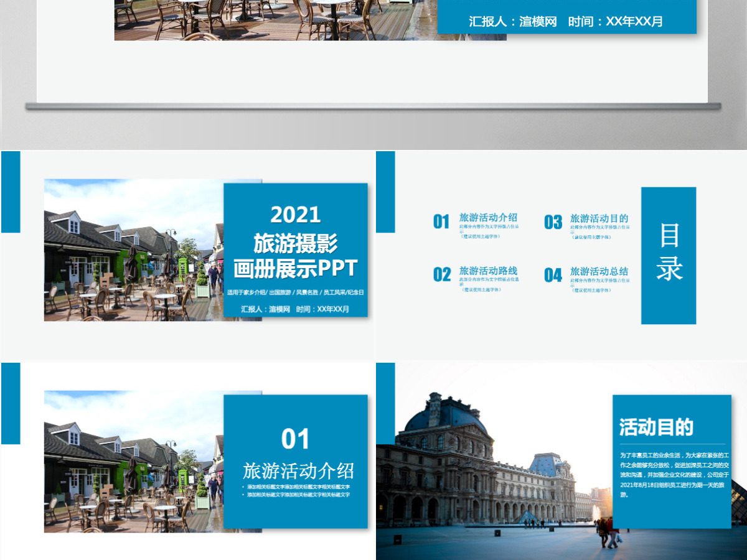Click the number 04 in contents

pos(553,275)
